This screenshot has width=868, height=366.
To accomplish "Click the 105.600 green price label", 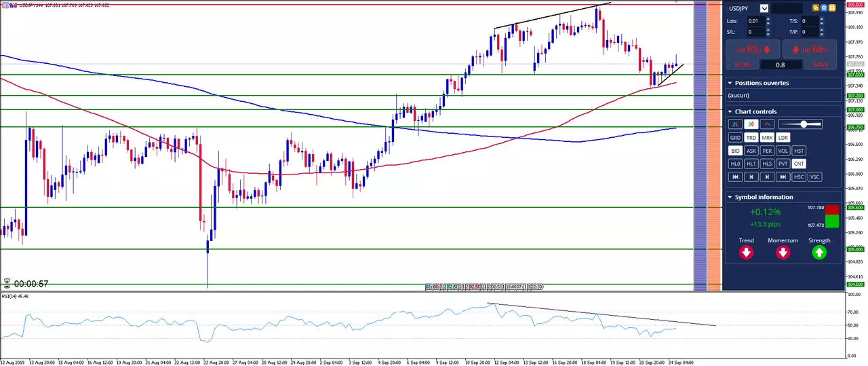I will (x=854, y=208).
